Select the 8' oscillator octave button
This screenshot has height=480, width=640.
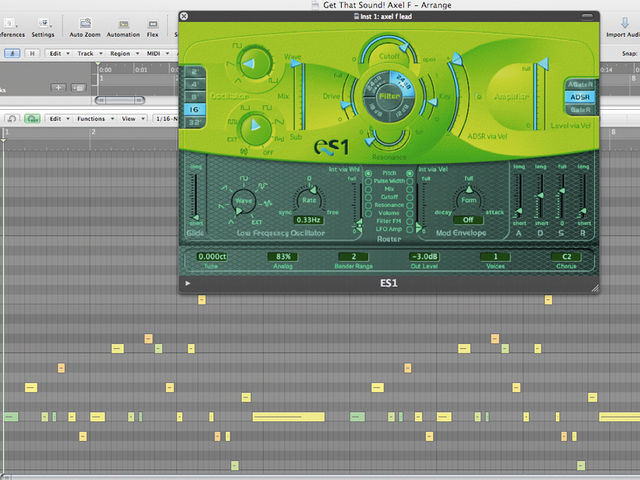195,97
